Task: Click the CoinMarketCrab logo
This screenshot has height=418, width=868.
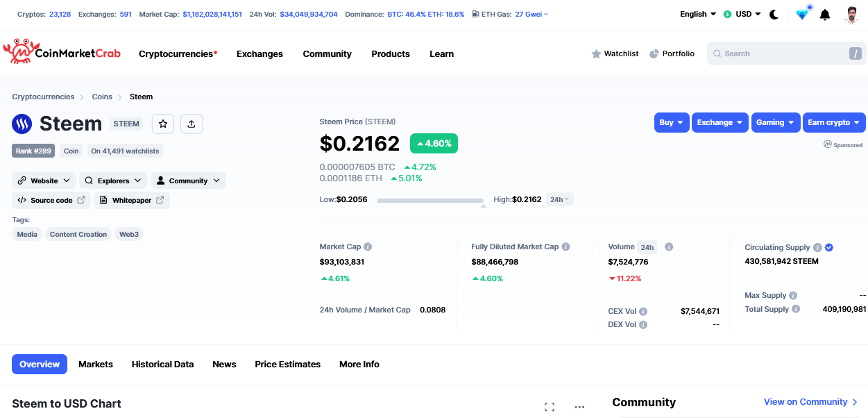Action: 62,53
